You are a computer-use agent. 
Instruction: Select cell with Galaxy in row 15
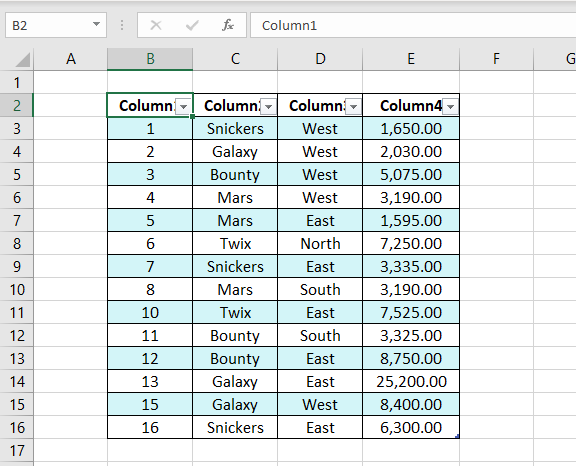click(x=235, y=404)
